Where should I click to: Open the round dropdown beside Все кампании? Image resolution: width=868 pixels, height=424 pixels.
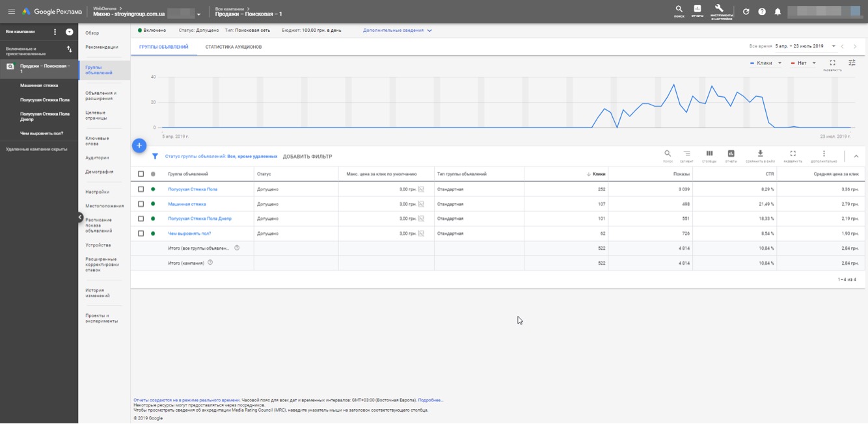(70, 32)
